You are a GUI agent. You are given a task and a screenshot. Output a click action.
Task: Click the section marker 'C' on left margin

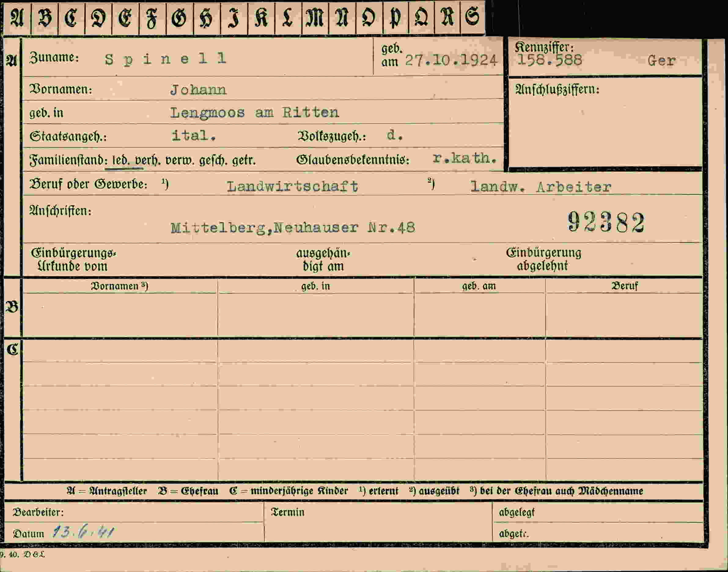(13, 350)
